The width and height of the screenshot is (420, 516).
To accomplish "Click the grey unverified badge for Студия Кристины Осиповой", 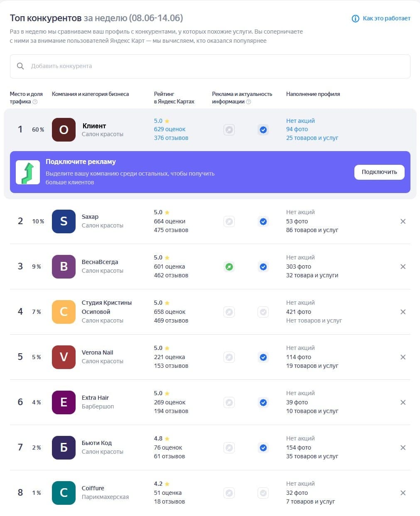I will 263,312.
